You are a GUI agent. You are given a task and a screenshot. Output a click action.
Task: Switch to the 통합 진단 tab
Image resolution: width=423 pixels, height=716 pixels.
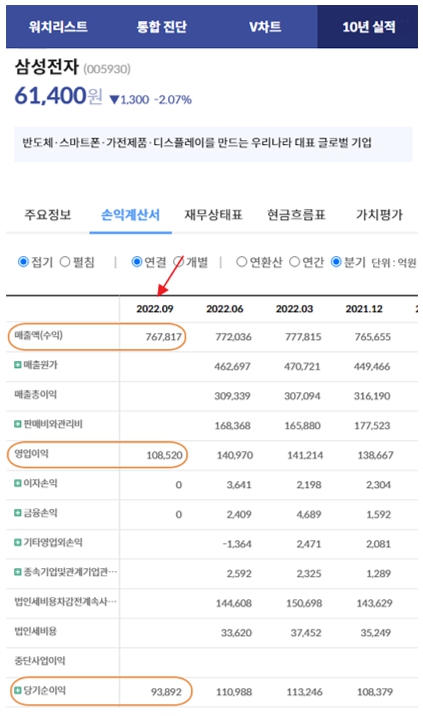coord(162,26)
